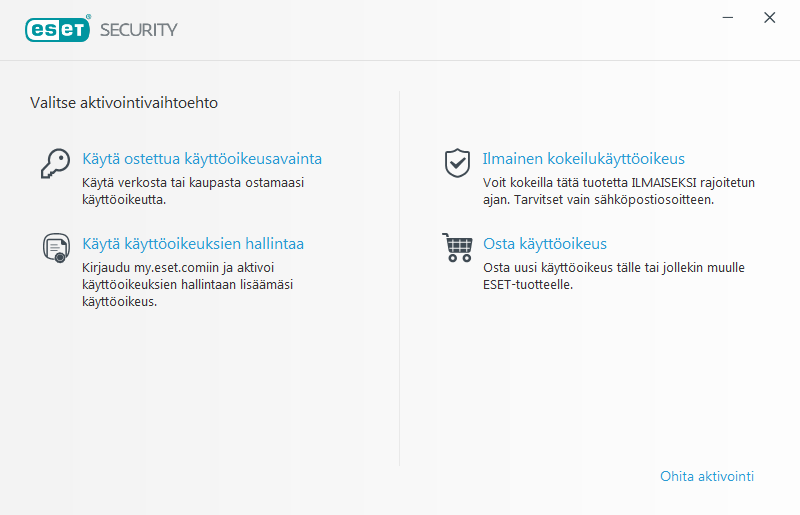This screenshot has height=515, width=800.
Task: Open the "Osta käyttöoikeus" purchase link
Action: [x=544, y=244]
